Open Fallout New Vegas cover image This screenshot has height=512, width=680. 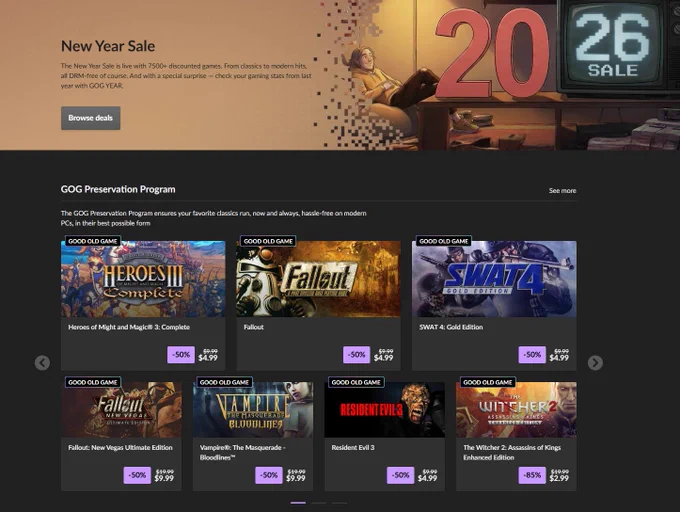tap(121, 410)
